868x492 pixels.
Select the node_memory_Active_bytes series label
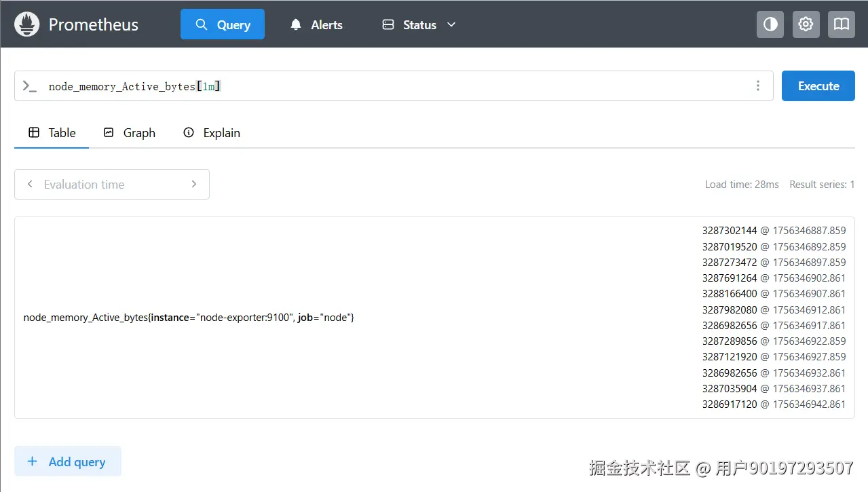click(189, 318)
